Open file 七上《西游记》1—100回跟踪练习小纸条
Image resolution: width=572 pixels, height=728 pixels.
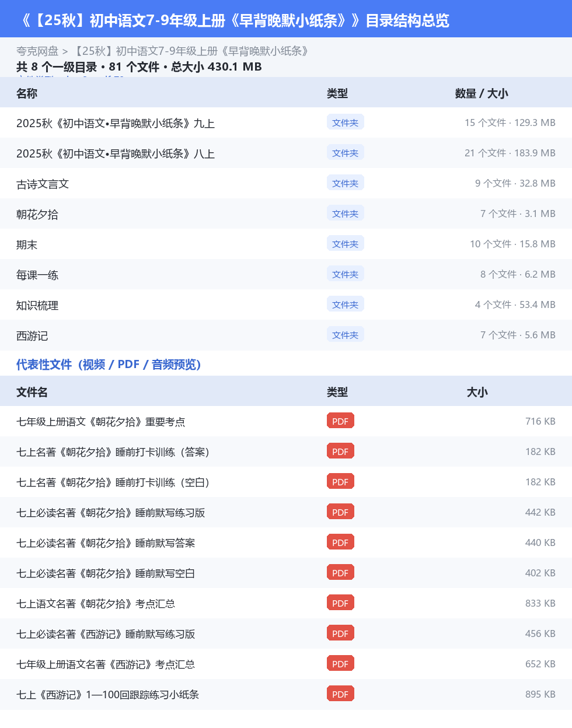pyautogui.click(x=108, y=695)
